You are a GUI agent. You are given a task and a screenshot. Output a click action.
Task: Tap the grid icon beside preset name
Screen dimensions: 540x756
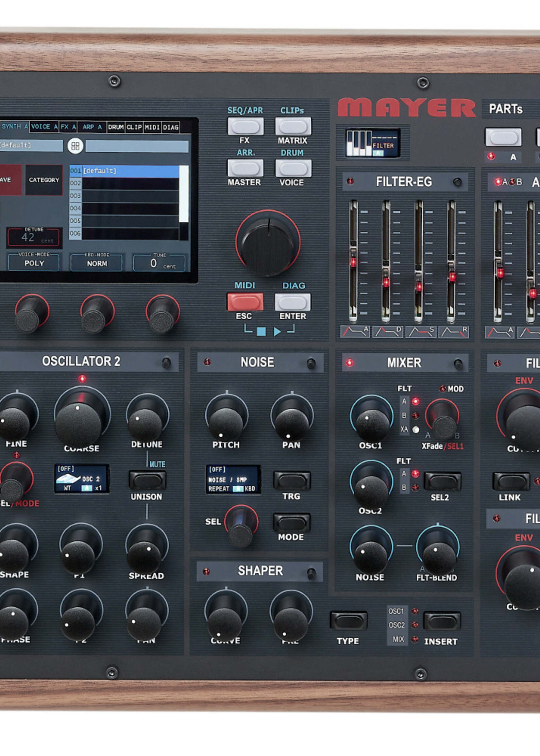[x=76, y=146]
